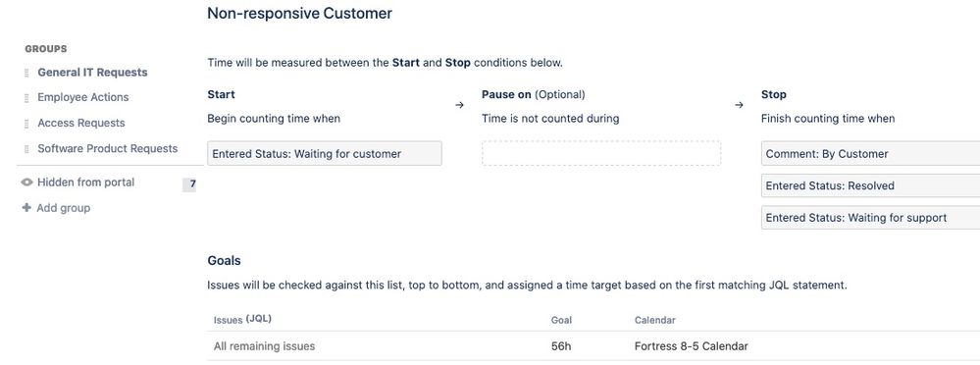Open the Access Requests group
Image resolution: width=980 pixels, height=365 pixels.
[x=81, y=123]
